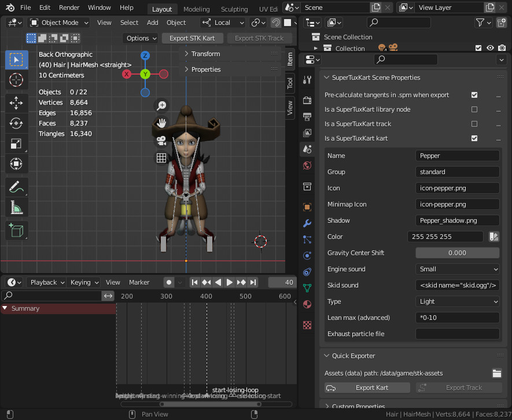The image size is (512, 420).
Task: Open the Render menu
Action: 69,8
